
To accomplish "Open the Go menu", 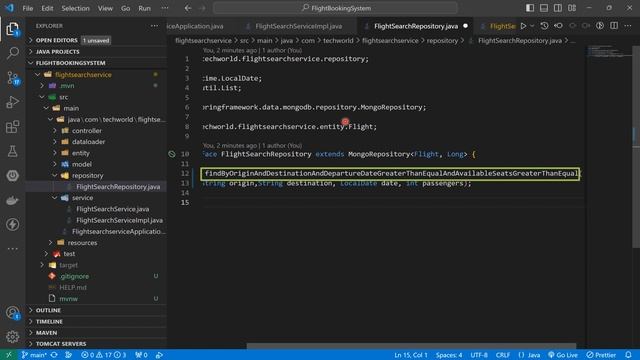I will 125,8.
